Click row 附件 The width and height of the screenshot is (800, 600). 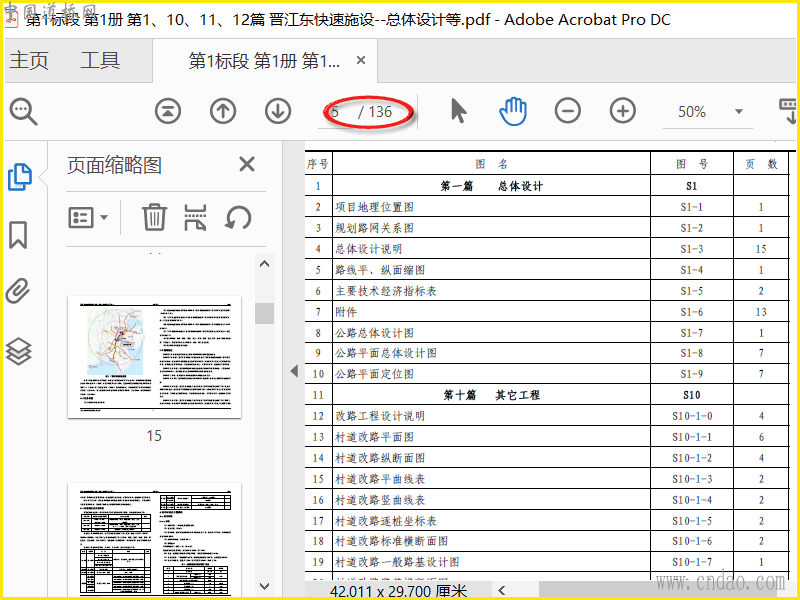547,312
